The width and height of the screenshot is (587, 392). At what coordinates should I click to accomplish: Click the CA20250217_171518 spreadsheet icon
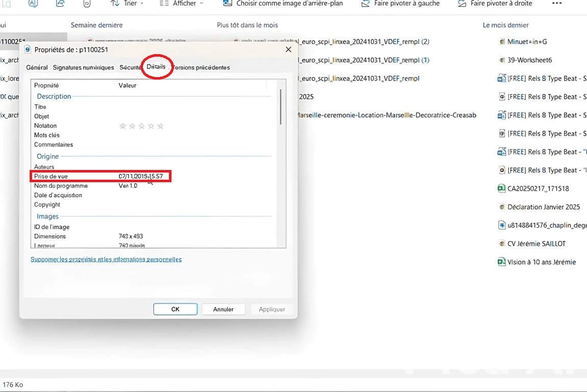click(501, 188)
